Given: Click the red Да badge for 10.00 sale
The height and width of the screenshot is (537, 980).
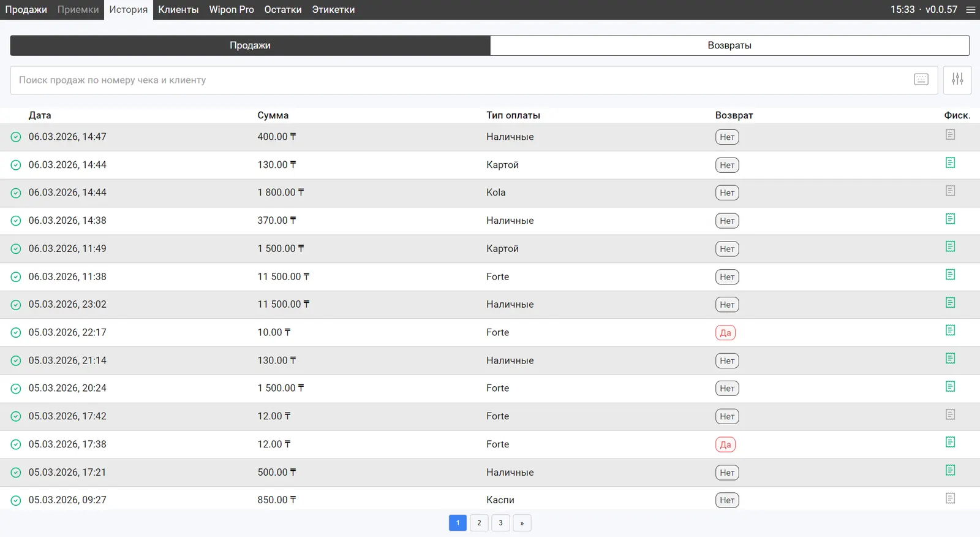Looking at the screenshot, I should click(x=725, y=333).
